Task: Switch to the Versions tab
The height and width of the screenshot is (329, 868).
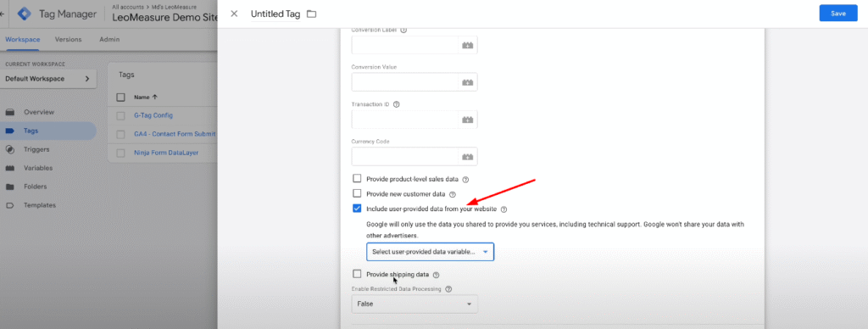Action: coord(68,39)
